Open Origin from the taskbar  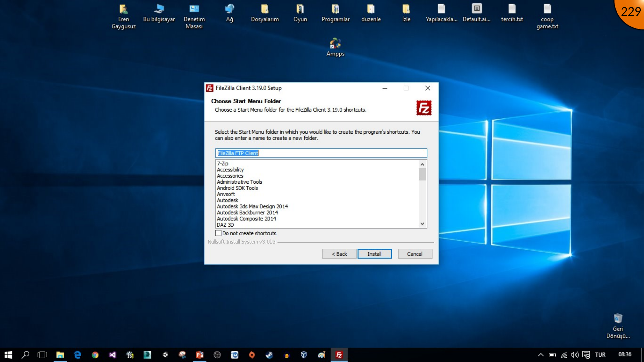click(x=252, y=355)
